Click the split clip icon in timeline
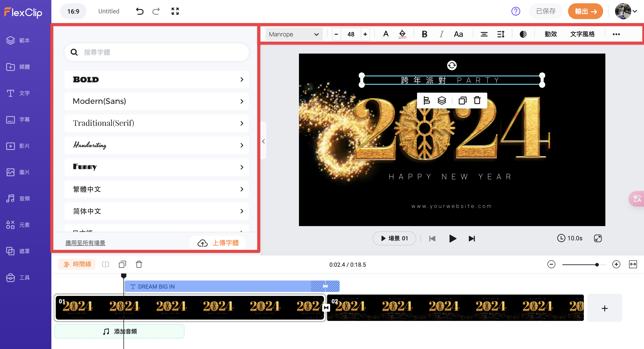This screenshot has height=349, width=644. pos(106,264)
